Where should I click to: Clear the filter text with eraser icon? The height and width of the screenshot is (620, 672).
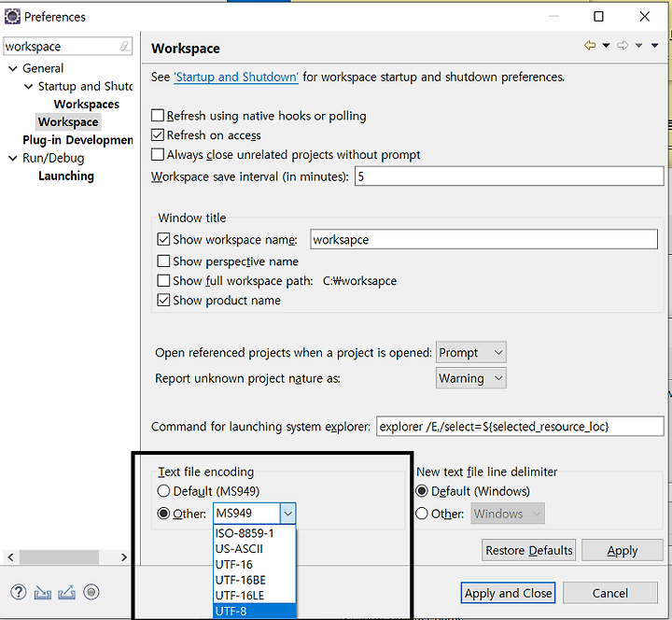click(125, 46)
